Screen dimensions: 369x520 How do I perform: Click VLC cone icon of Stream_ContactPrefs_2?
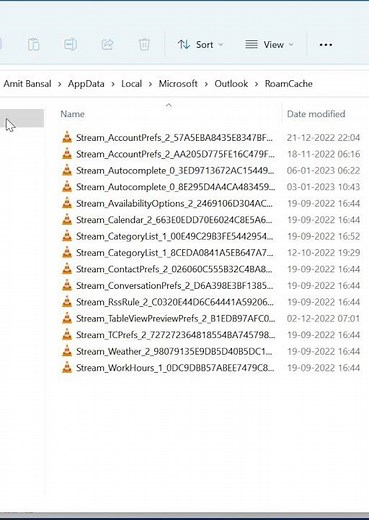pos(67,269)
